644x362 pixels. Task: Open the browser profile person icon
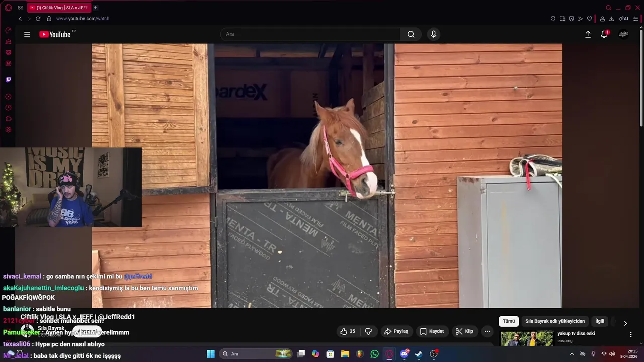point(602,19)
